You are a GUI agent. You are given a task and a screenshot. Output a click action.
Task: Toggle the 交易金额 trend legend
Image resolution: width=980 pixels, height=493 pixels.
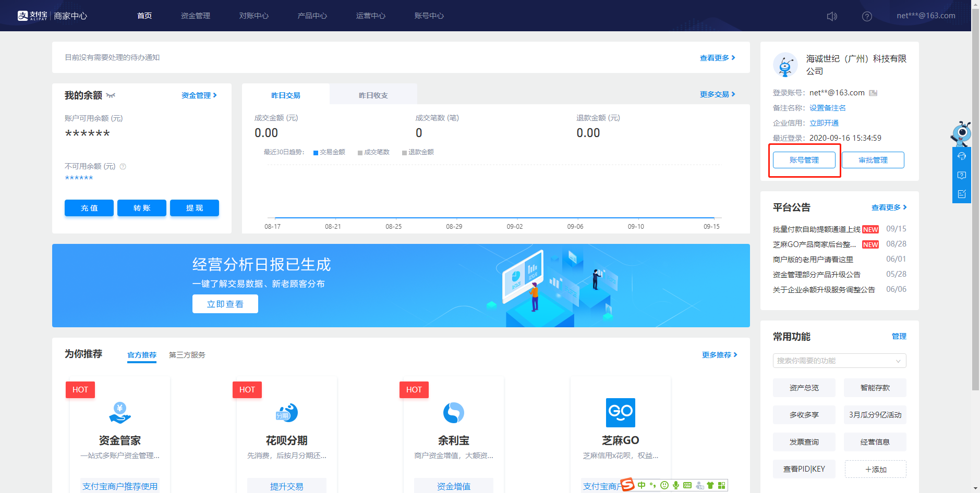329,152
